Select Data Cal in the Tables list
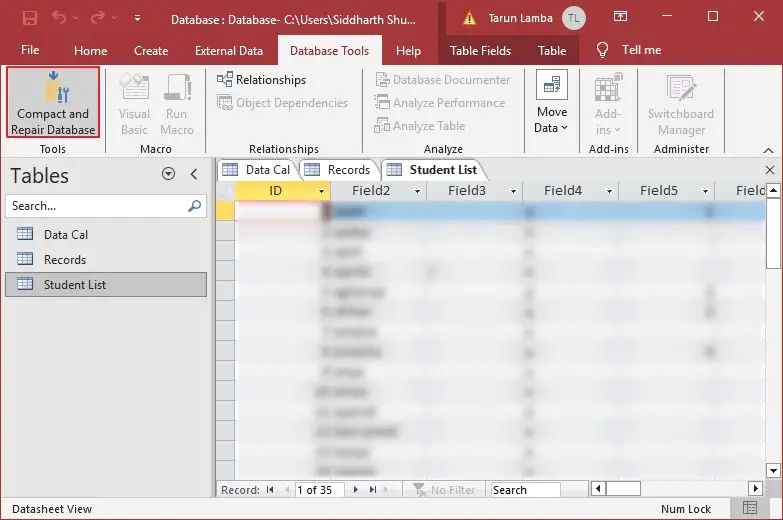 point(106,234)
